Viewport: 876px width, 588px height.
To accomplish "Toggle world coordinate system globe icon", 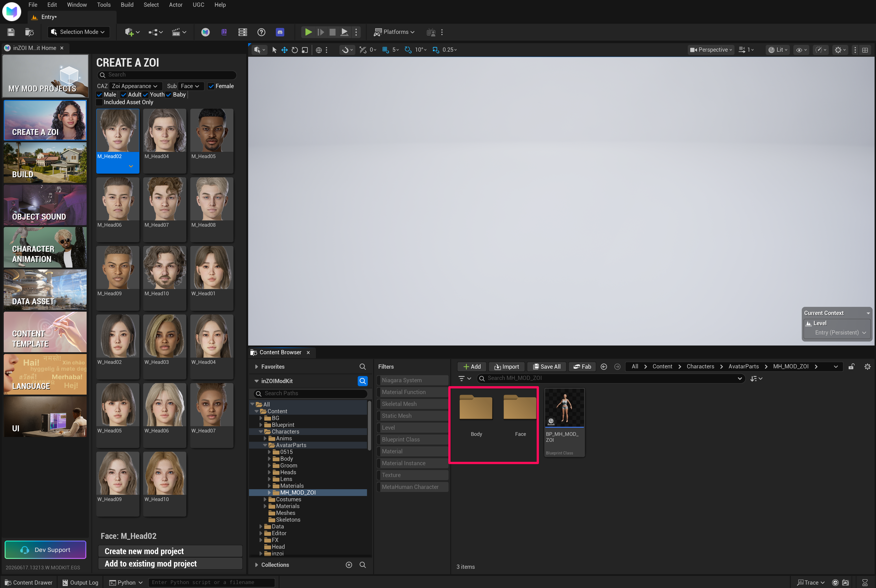I will coord(319,50).
